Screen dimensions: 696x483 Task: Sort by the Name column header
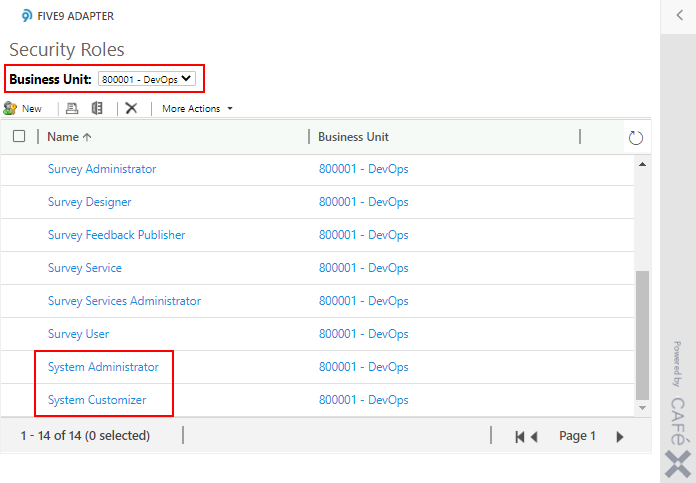click(69, 137)
